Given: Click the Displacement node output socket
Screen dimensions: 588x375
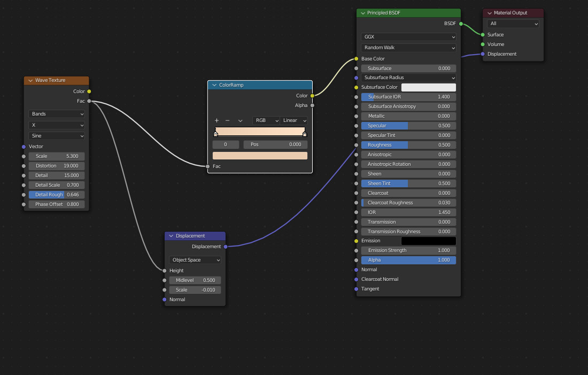Looking at the screenshot, I should [x=226, y=247].
